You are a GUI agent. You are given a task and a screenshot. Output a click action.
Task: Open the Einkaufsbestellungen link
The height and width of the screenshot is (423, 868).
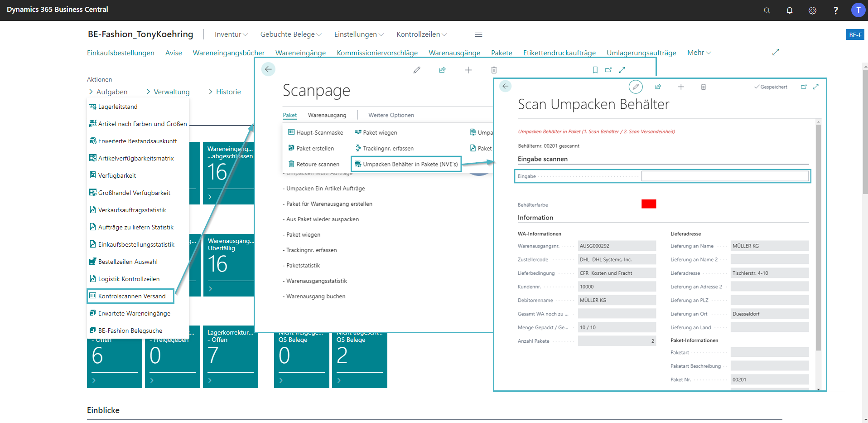click(x=121, y=53)
